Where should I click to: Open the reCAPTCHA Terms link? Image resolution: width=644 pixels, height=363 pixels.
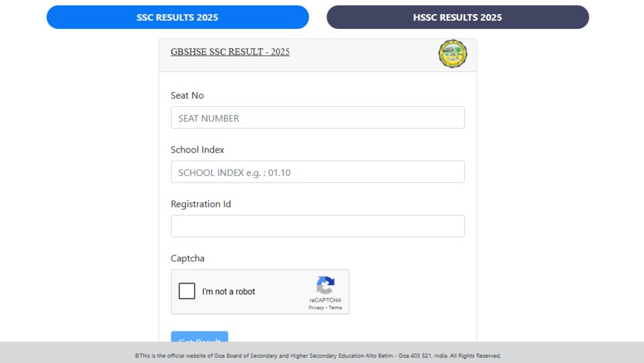(335, 307)
